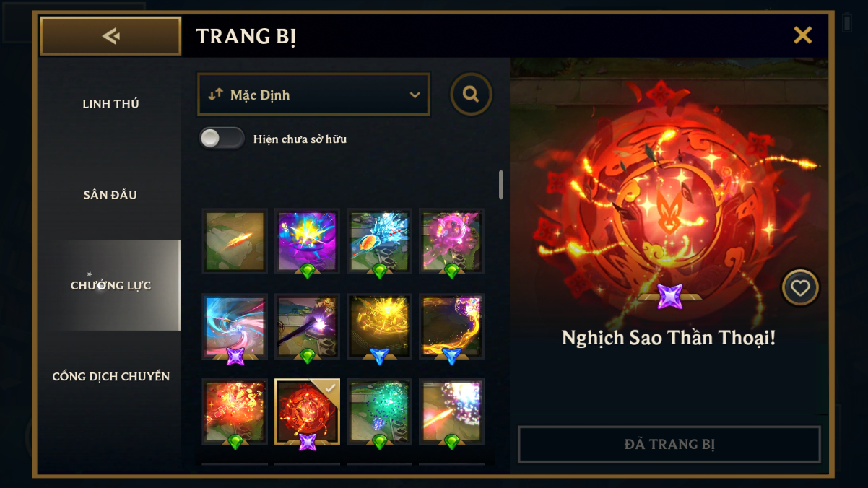This screenshot has height=488, width=868.
Task: Open the search magnifier icon
Action: pyautogui.click(x=471, y=94)
